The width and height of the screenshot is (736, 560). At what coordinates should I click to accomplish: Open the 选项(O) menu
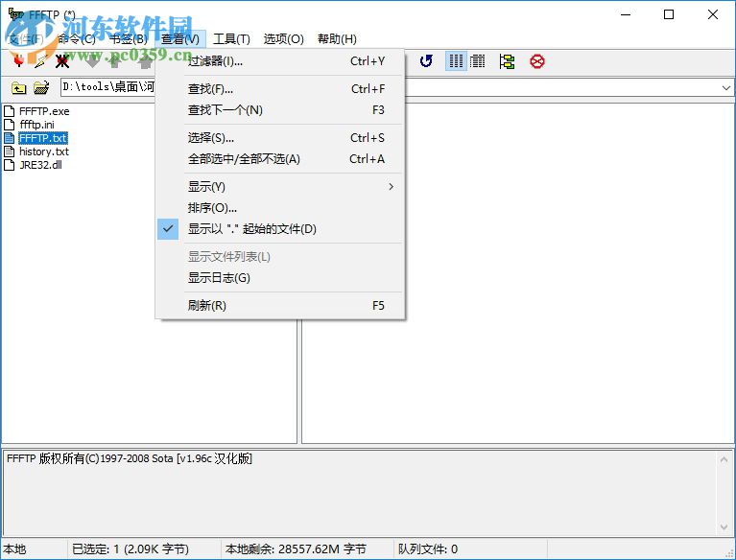[x=283, y=39]
